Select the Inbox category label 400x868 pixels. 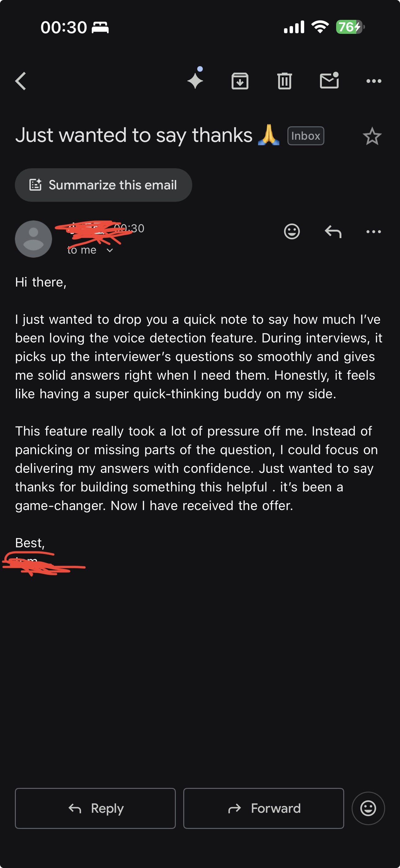pos(305,135)
